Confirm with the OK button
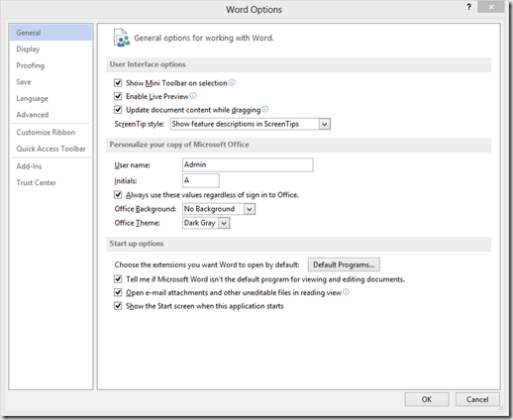The height and width of the screenshot is (420, 513). coord(427,399)
